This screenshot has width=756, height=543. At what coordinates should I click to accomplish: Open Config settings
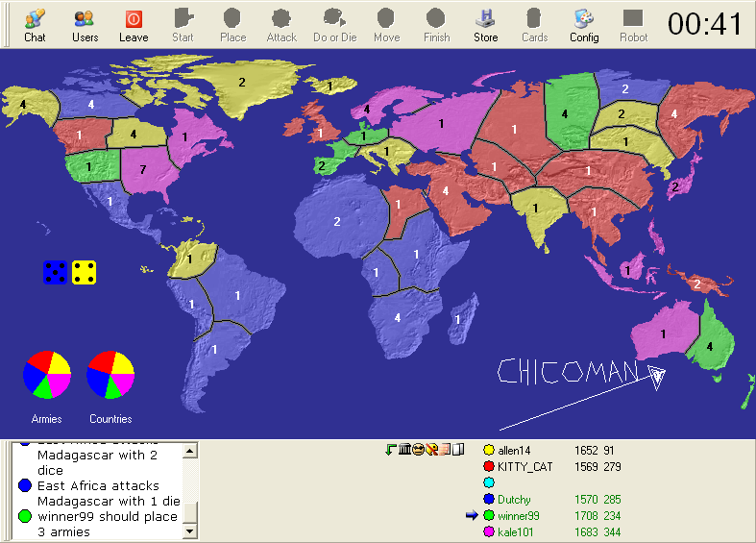(584, 26)
